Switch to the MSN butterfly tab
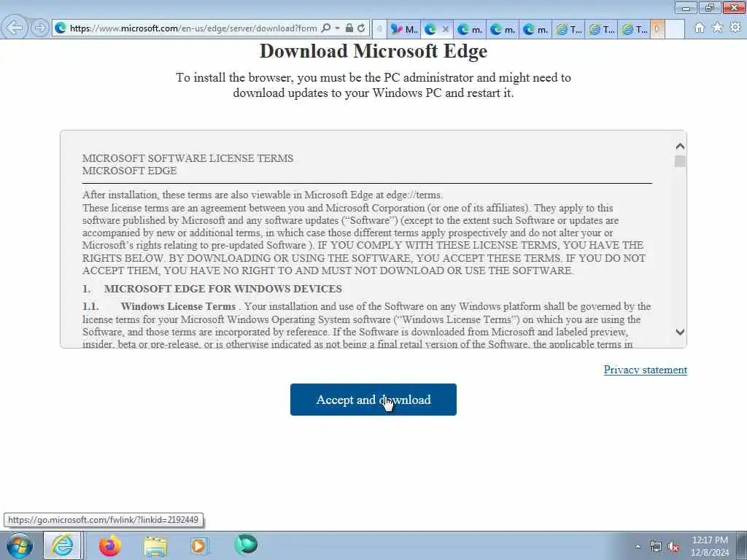The height and width of the screenshot is (560, 747). [404, 29]
